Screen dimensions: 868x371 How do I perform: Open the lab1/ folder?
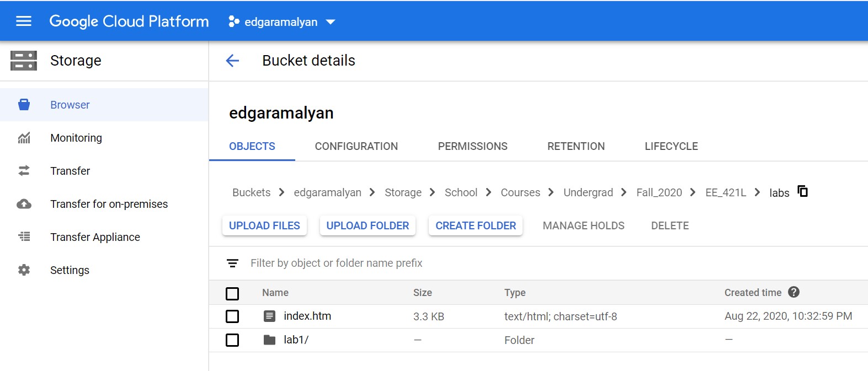tap(296, 340)
